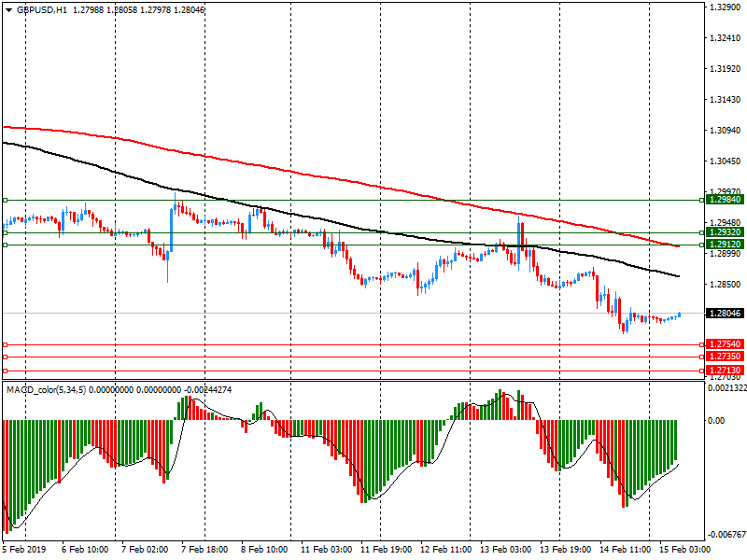Click the 1.32900 value on price scale
747x560 pixels.
[725, 7]
